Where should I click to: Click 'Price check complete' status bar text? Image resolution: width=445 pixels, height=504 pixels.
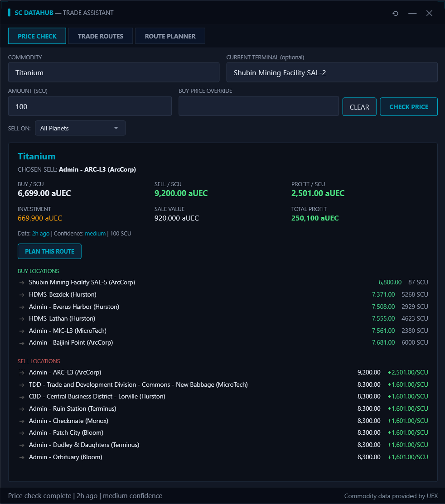coord(39,496)
